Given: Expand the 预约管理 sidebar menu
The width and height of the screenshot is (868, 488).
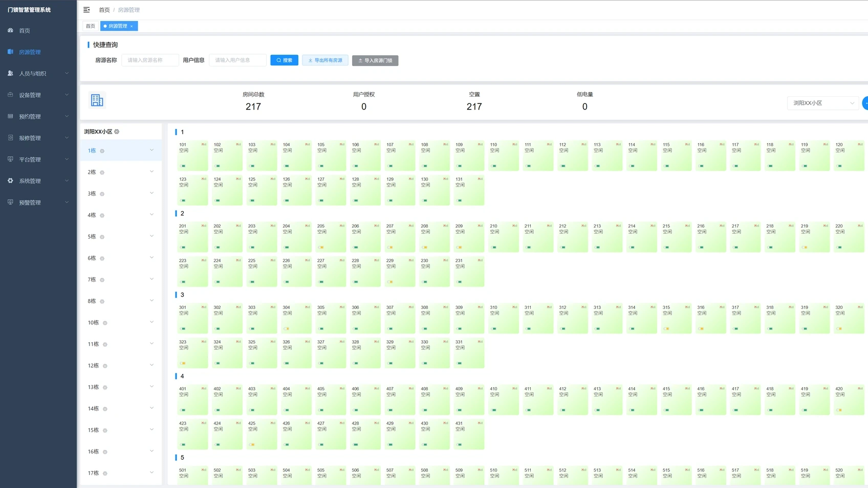Looking at the screenshot, I should click(x=38, y=116).
